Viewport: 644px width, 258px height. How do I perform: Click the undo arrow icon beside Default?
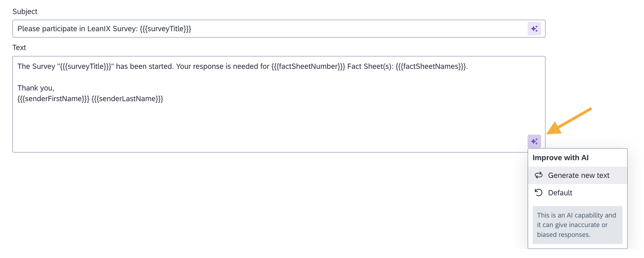point(539,193)
